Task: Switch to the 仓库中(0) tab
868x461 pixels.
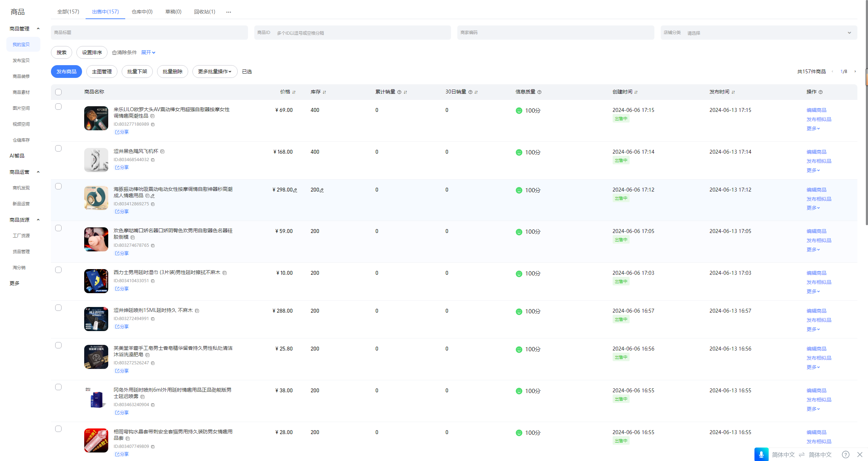Action: tap(142, 12)
